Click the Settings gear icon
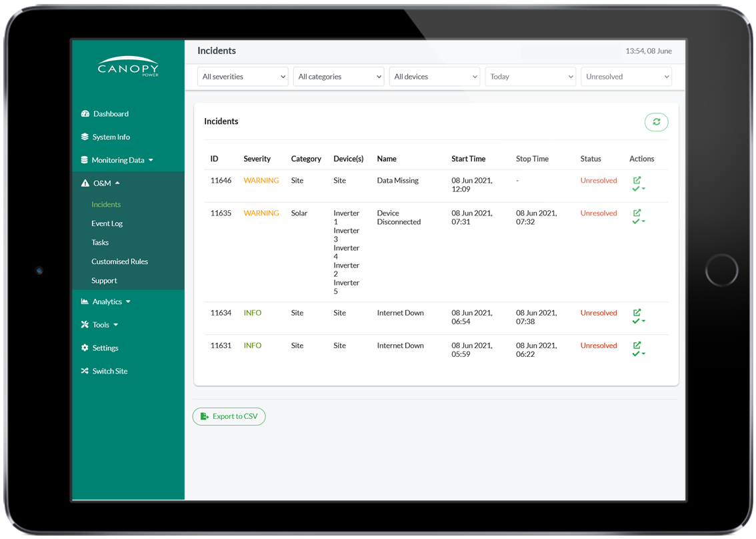 click(85, 348)
